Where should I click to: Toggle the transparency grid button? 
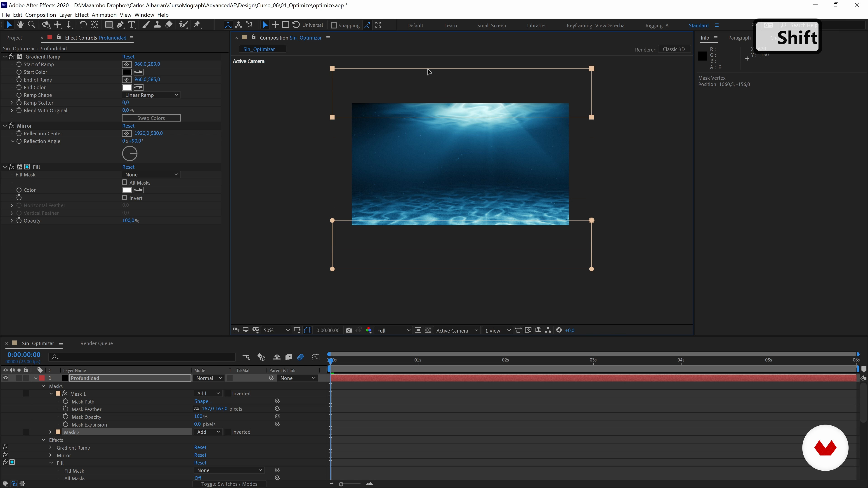tap(428, 330)
